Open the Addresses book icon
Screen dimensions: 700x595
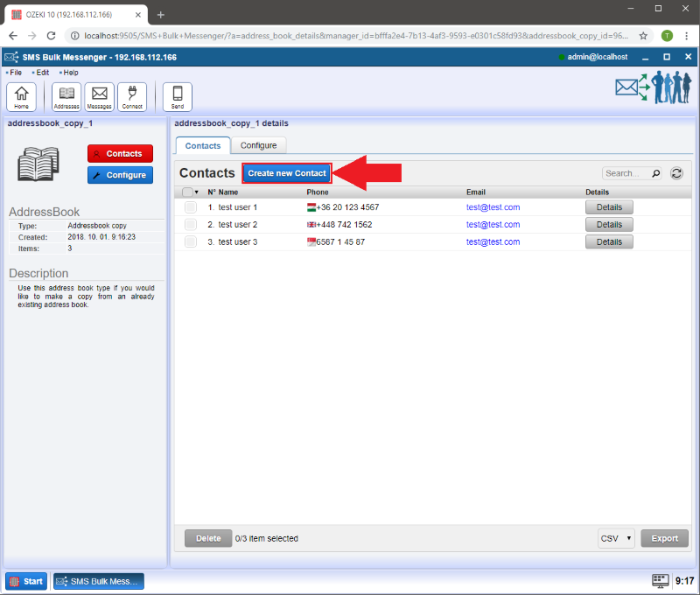tap(66, 96)
